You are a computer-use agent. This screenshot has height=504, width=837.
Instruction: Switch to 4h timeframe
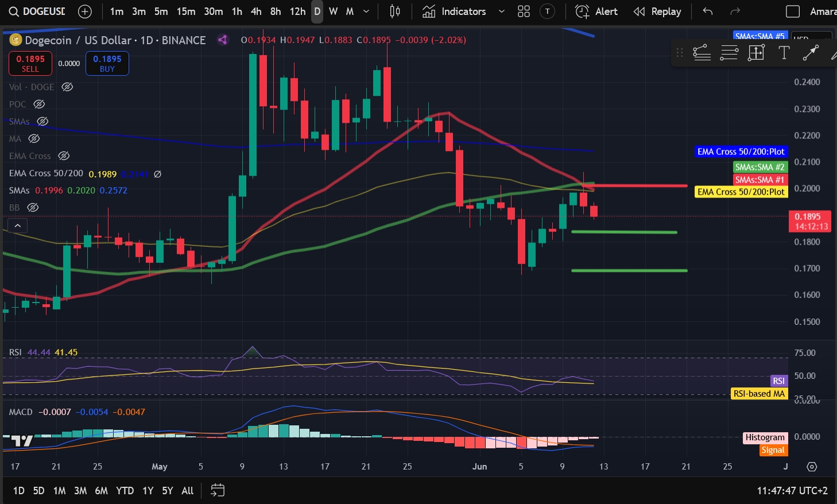click(x=256, y=11)
